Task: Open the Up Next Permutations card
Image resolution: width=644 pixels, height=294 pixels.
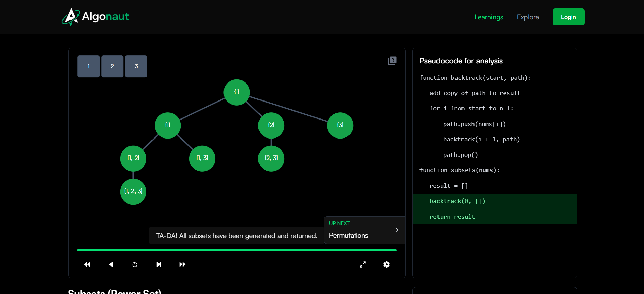Action: point(357,231)
